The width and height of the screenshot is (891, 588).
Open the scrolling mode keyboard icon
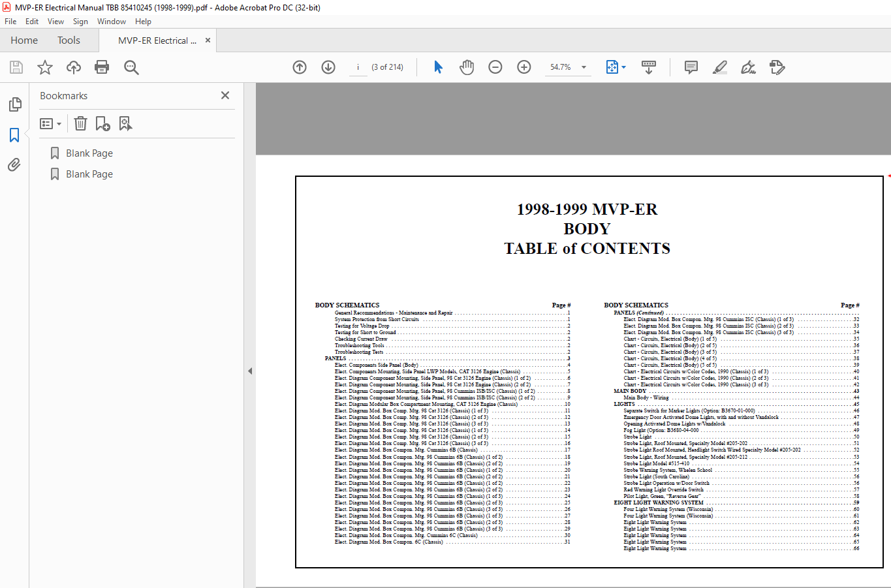pos(649,67)
